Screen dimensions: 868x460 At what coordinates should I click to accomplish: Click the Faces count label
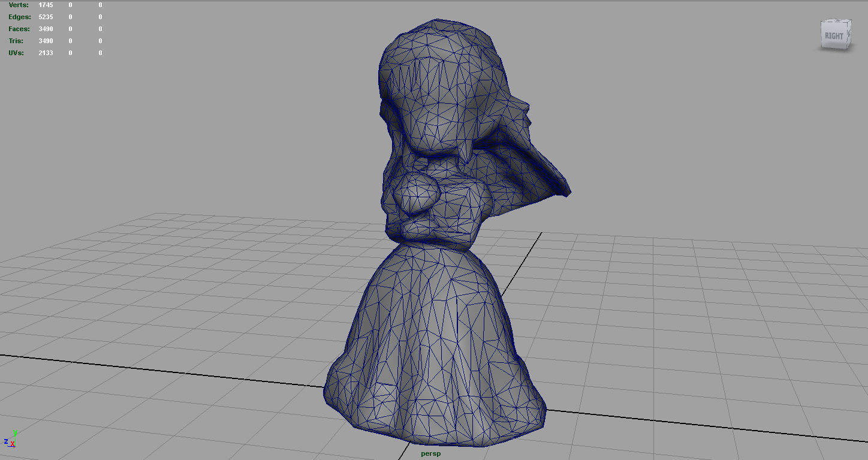pos(19,29)
